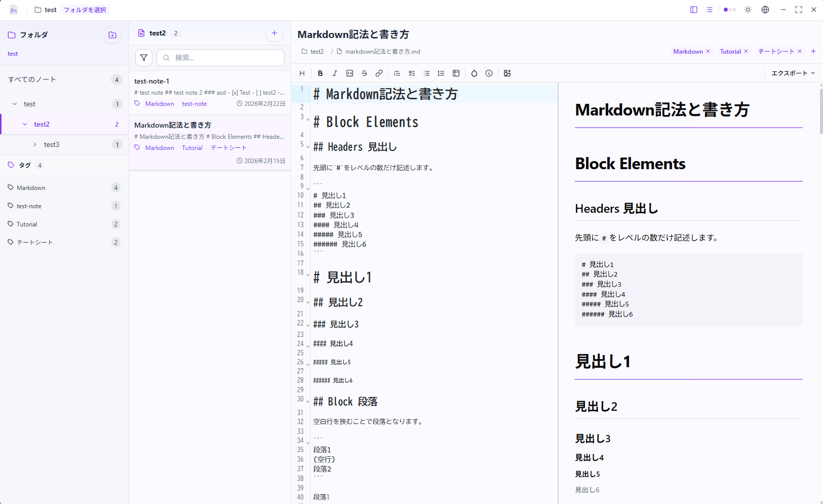Expand the test3 folder
Screen dimensions: 823x504
tap(34, 144)
